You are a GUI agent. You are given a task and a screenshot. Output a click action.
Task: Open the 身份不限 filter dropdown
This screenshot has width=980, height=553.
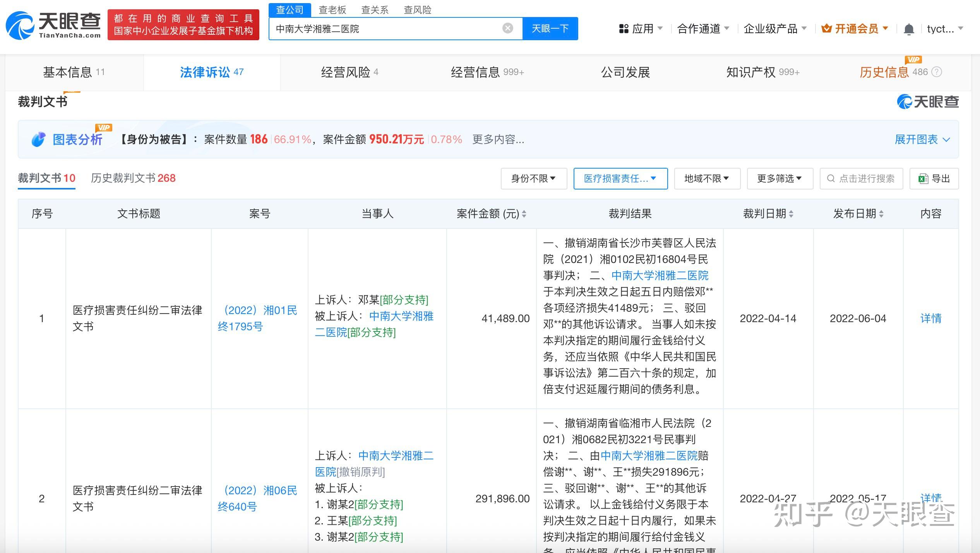pyautogui.click(x=534, y=179)
